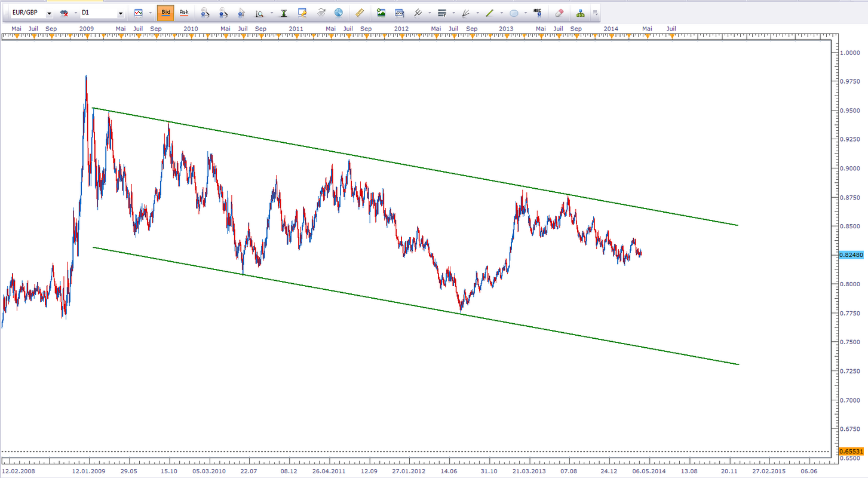Select the ABC text label tool
Image resolution: width=868 pixels, height=478 pixels.
(538, 13)
